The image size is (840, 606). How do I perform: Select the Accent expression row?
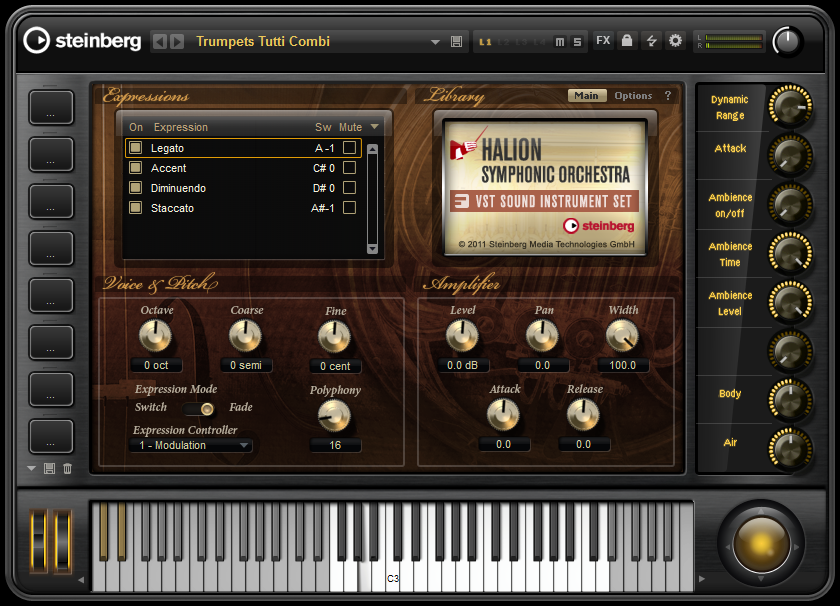[243, 168]
